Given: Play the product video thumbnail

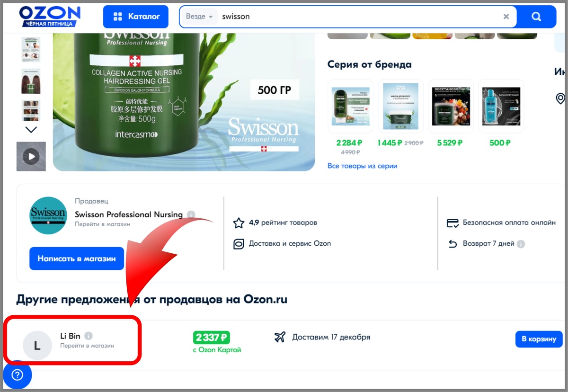Looking at the screenshot, I should (x=31, y=156).
